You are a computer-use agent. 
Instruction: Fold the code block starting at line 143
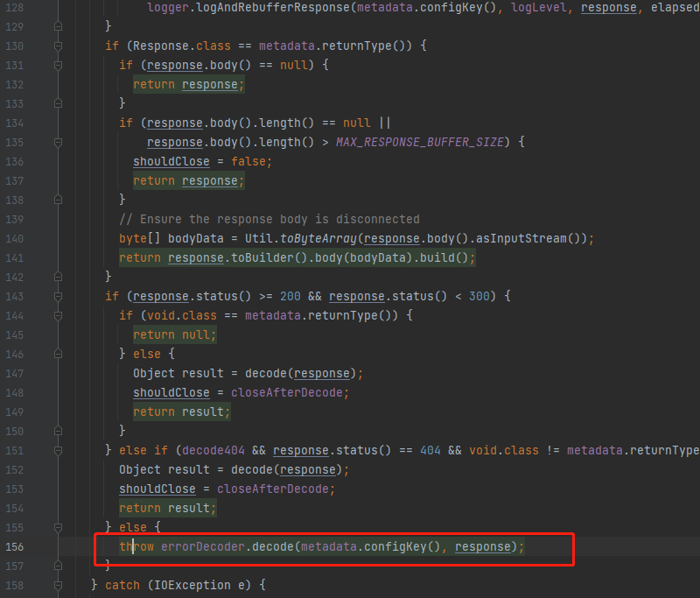coord(57,296)
